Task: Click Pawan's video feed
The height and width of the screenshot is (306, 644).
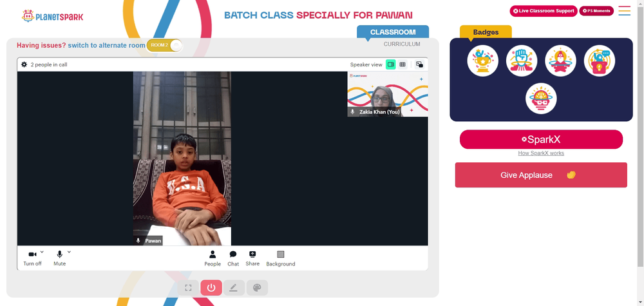Action: tap(182, 158)
